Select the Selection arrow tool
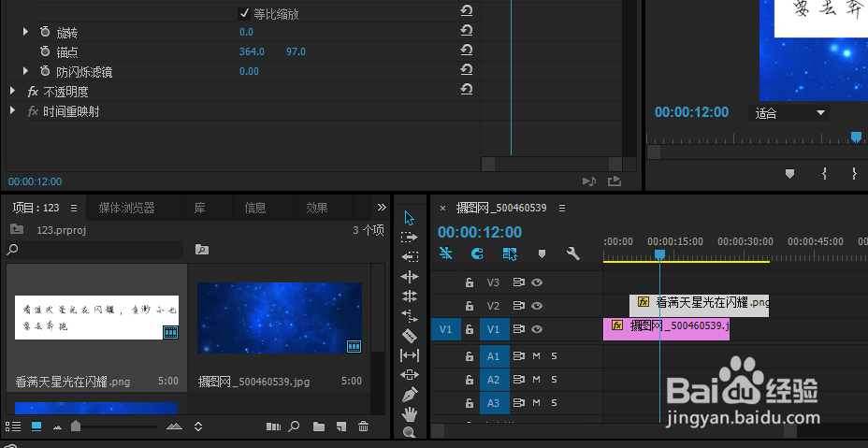868x448 pixels. pyautogui.click(x=409, y=218)
